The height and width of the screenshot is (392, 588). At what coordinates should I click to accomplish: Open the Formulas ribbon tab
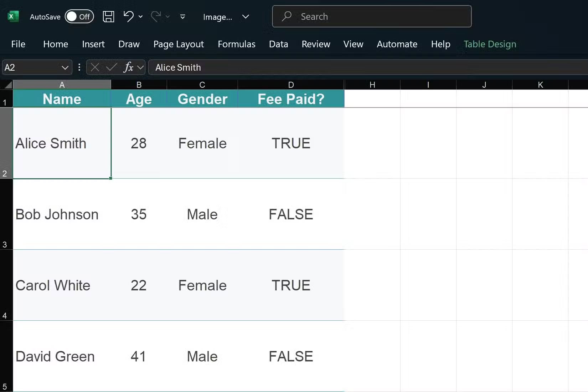pos(236,44)
